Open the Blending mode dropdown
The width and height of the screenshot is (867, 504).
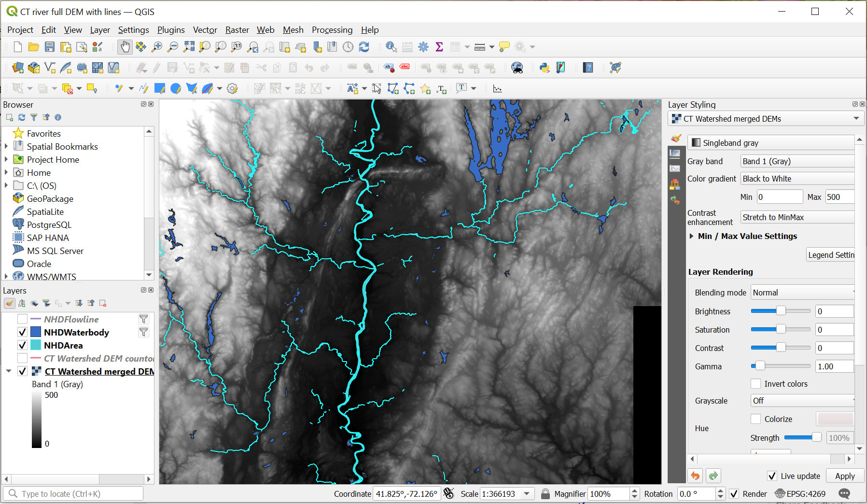click(x=802, y=293)
